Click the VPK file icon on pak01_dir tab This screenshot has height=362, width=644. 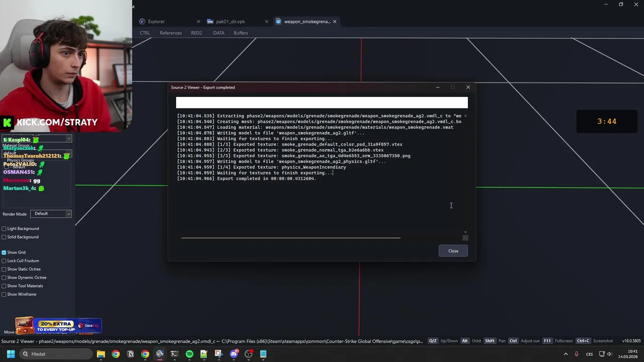210,22
